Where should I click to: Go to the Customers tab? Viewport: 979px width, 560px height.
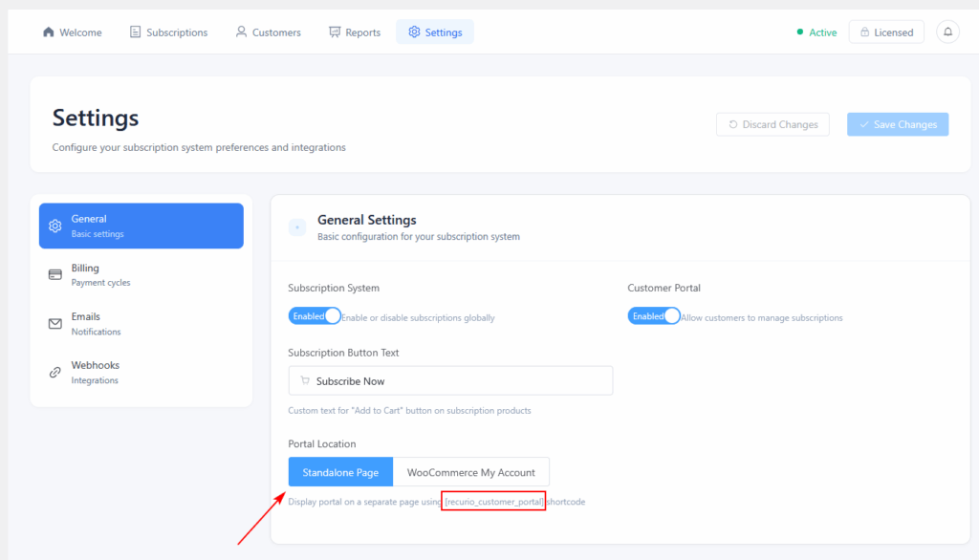coord(268,32)
